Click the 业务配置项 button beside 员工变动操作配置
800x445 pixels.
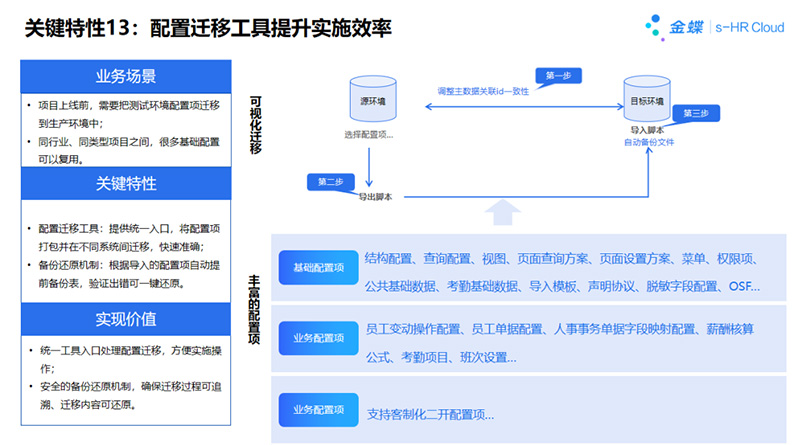pos(318,338)
